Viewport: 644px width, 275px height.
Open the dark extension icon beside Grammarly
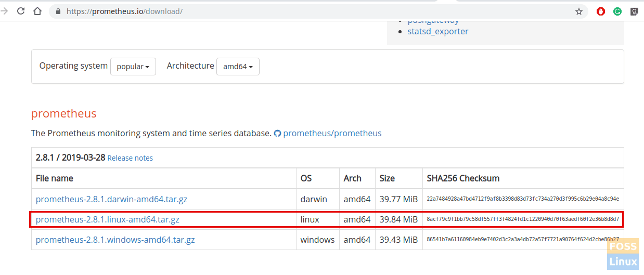click(x=634, y=11)
